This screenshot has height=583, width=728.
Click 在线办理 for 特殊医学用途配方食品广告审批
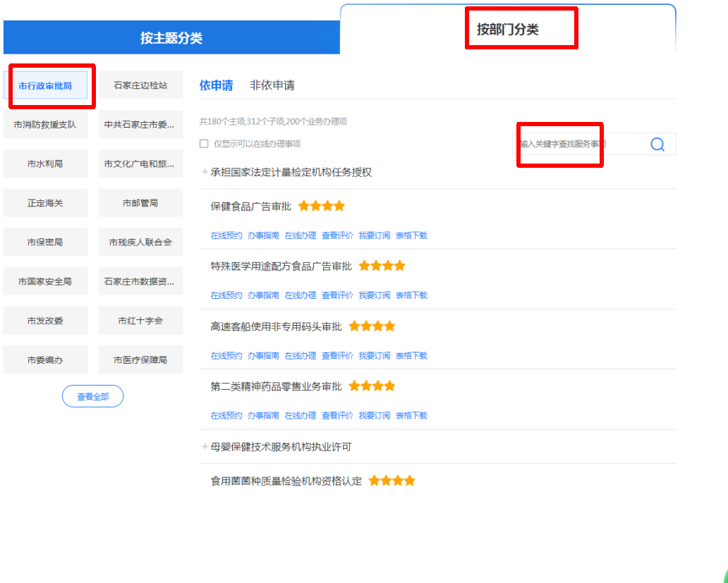tap(300, 295)
